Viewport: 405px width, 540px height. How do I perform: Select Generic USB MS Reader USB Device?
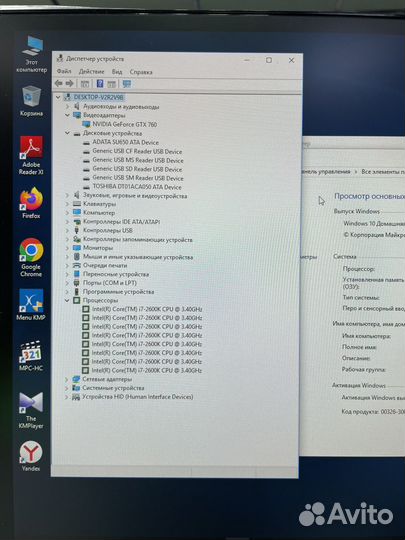[x=138, y=160]
